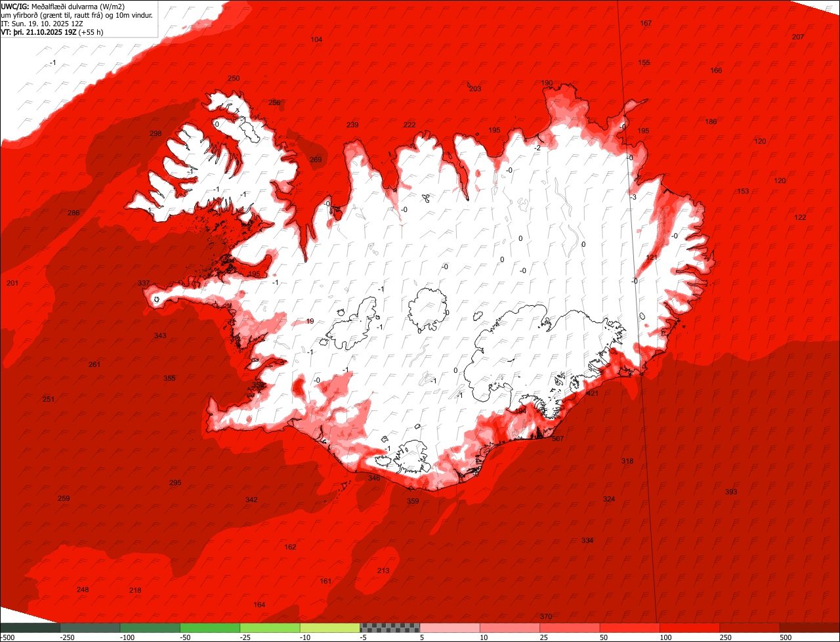Image resolution: width=840 pixels, height=642 pixels.
Task: Click legend swatch between -50 and -25
Action: coord(210,628)
